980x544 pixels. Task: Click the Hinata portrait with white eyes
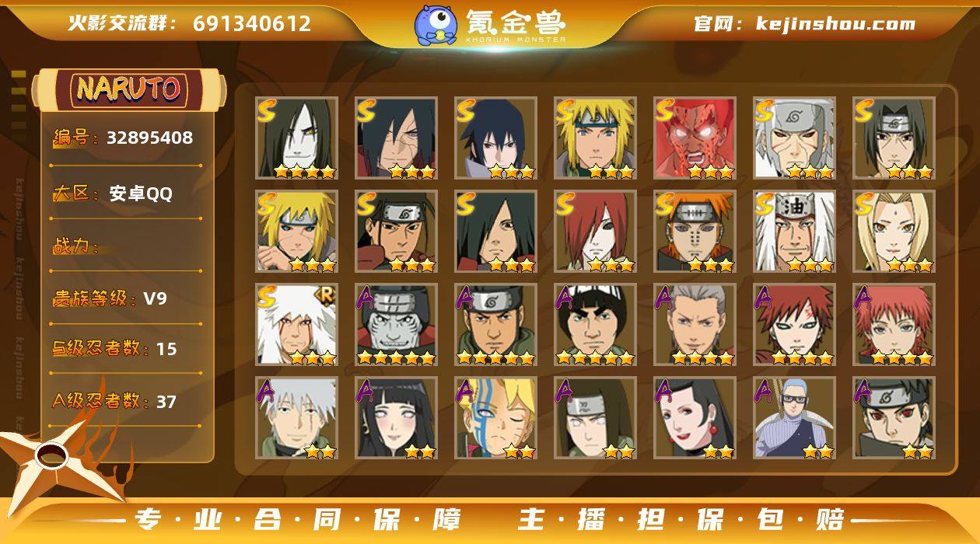396,418
